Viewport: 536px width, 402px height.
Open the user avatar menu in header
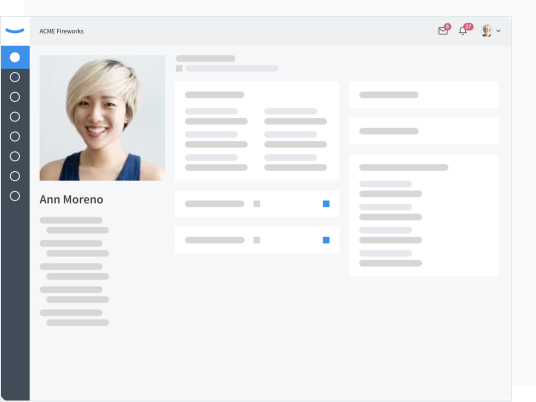click(x=487, y=30)
